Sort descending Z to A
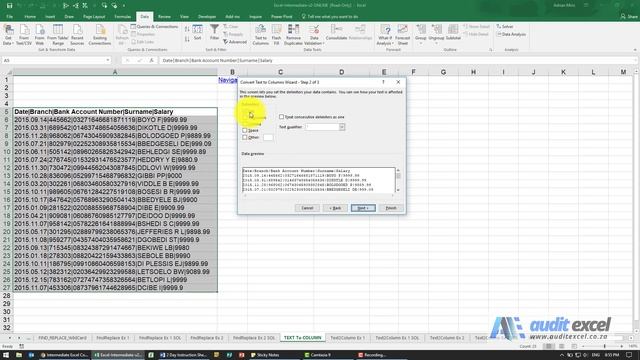The image size is (640, 360). click(187, 39)
